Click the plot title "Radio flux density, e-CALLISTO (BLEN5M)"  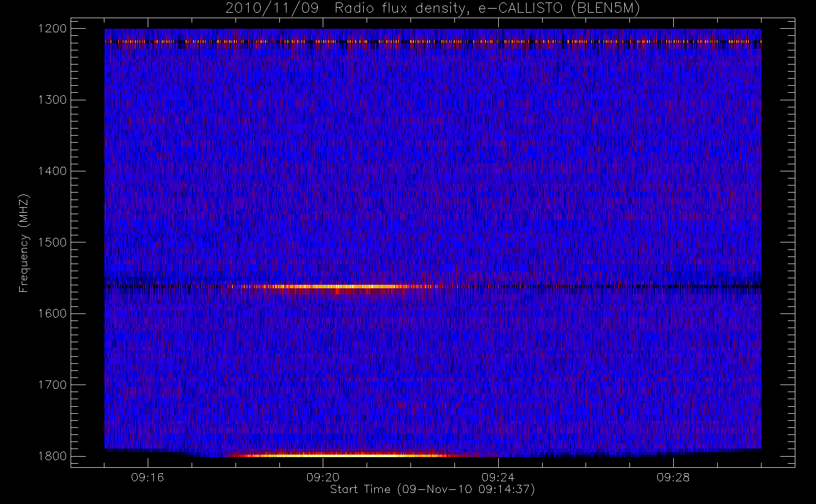[487, 9]
